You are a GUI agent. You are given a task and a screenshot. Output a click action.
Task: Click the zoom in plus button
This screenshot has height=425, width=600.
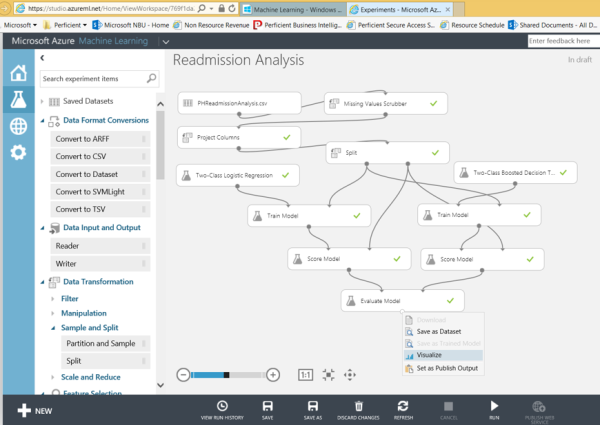pyautogui.click(x=273, y=375)
